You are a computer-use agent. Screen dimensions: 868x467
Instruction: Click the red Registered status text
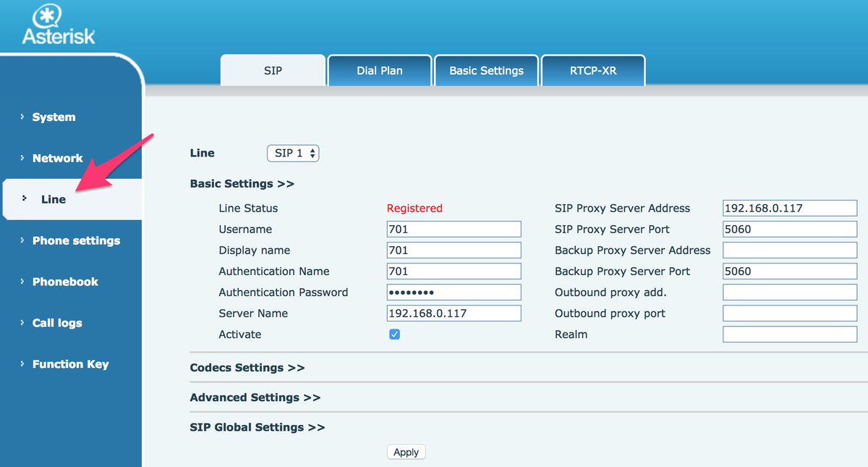point(414,209)
